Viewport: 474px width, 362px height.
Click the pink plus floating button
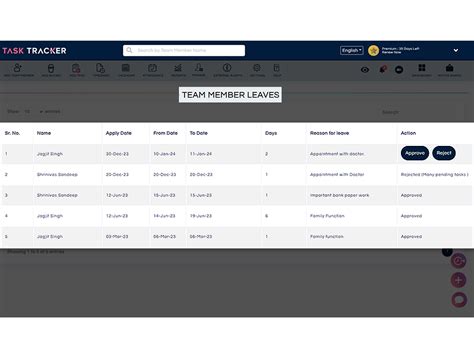tap(459, 280)
